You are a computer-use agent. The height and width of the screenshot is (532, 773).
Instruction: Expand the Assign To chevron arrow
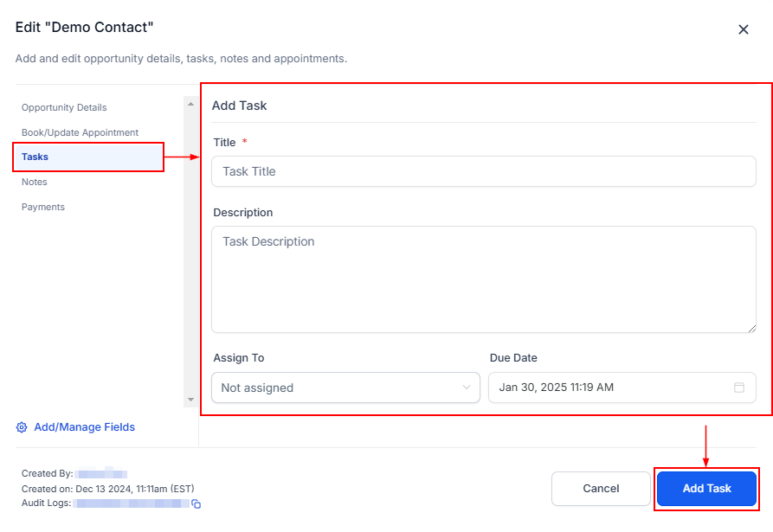[x=467, y=388]
